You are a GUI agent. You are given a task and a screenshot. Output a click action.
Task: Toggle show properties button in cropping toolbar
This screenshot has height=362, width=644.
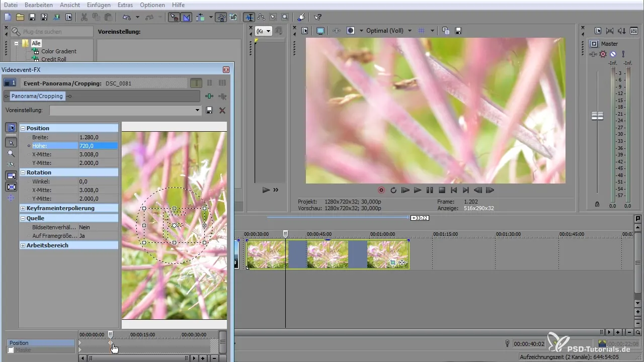click(11, 128)
